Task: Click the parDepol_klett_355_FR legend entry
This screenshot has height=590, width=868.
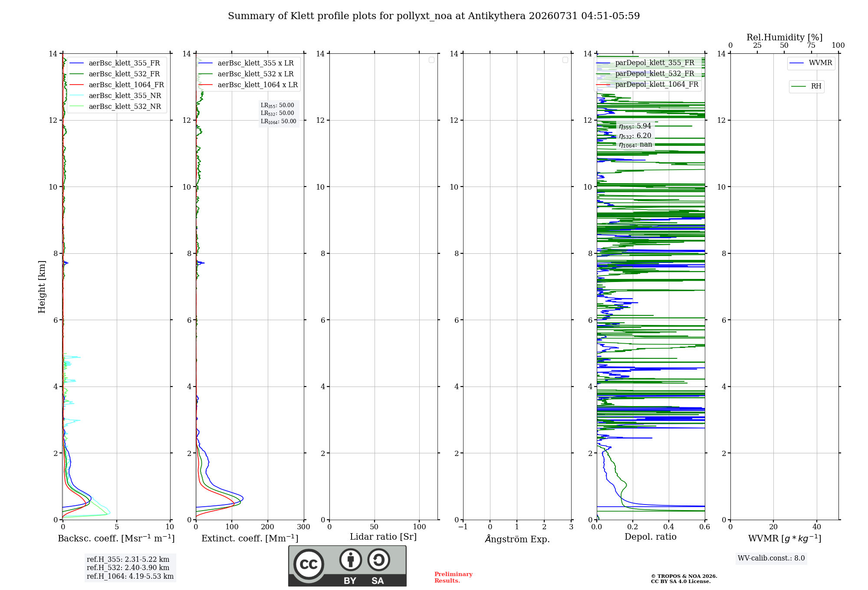Action: click(645, 63)
